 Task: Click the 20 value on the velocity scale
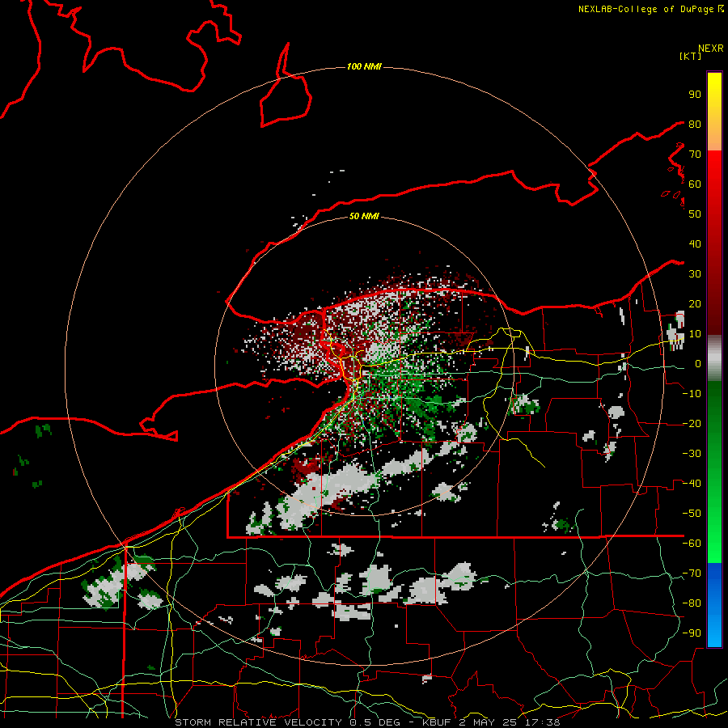pos(695,304)
